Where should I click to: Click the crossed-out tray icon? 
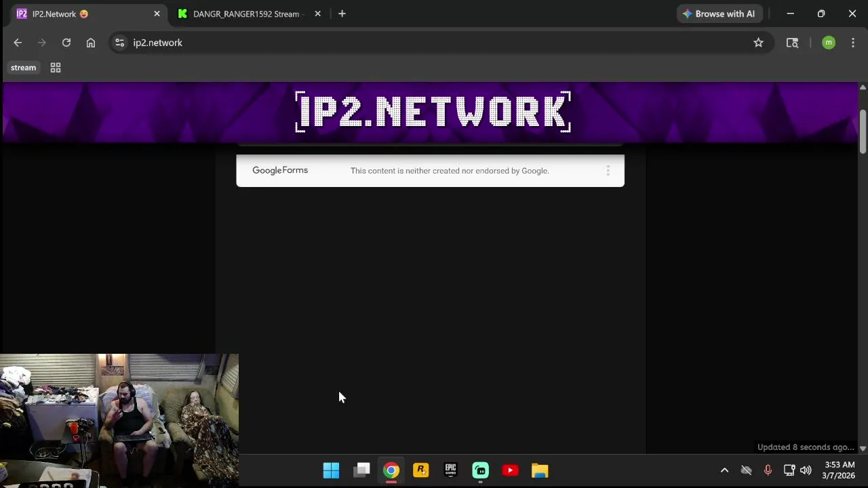coord(746,470)
